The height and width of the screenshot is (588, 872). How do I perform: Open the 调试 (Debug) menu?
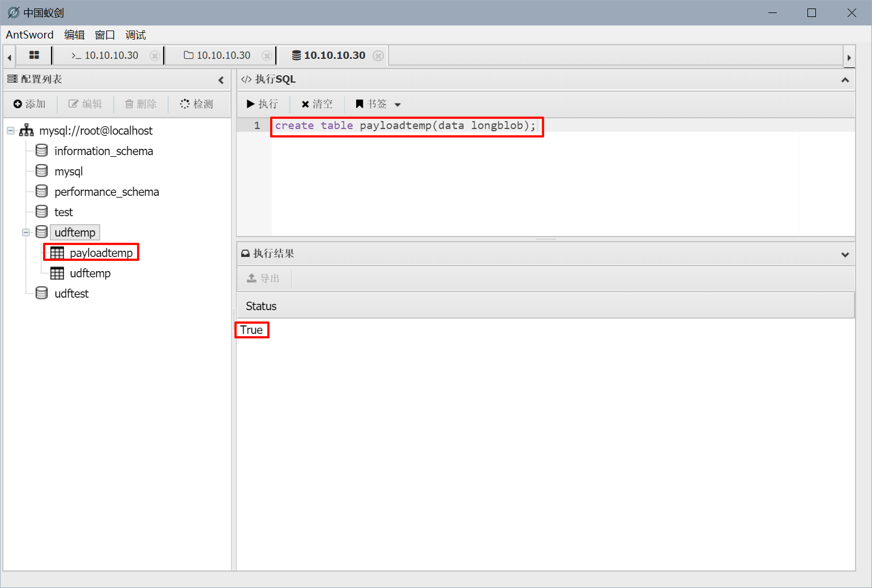(x=135, y=35)
